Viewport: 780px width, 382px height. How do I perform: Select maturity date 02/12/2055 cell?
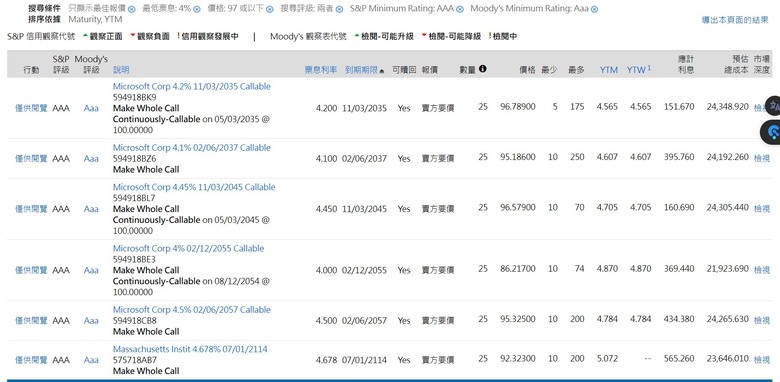pyautogui.click(x=364, y=270)
